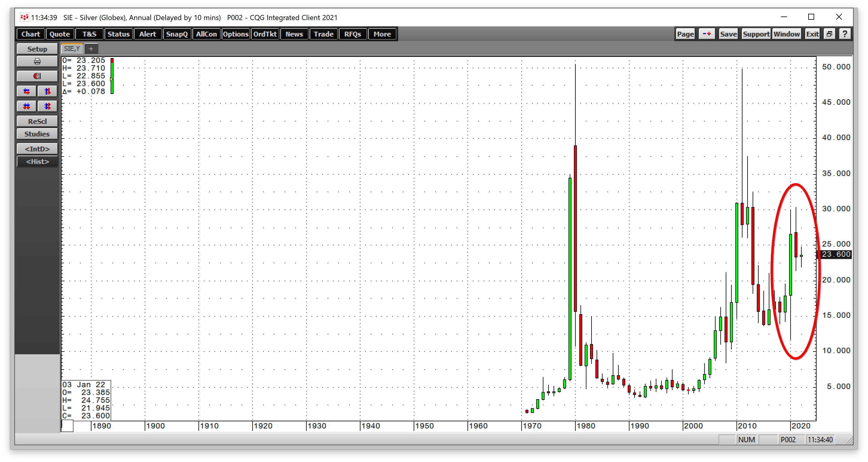Click the ReScl button to rescale chart

pyautogui.click(x=37, y=121)
